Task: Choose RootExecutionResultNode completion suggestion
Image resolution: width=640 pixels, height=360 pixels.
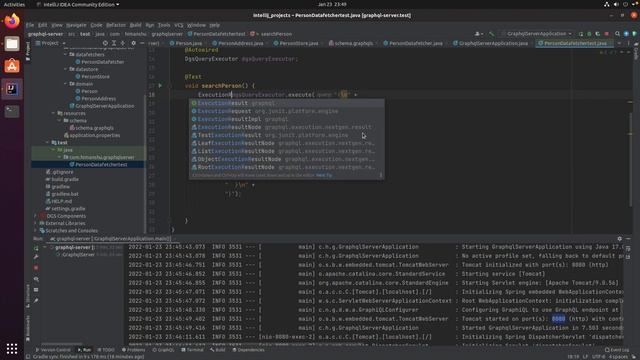Action: pos(287,167)
